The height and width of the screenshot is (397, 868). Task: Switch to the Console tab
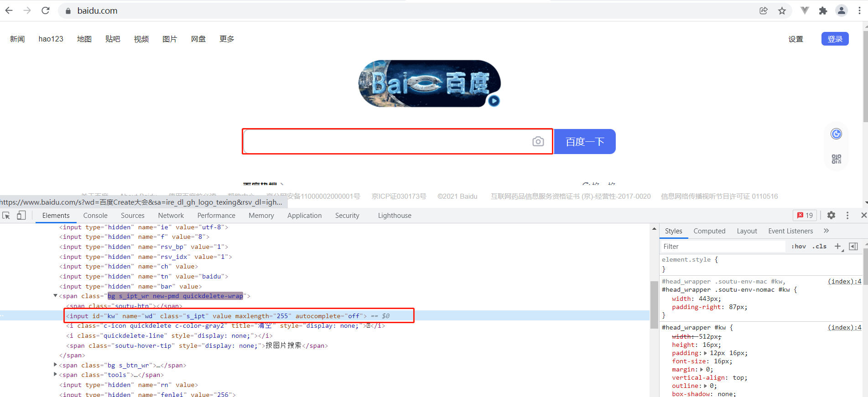click(95, 216)
